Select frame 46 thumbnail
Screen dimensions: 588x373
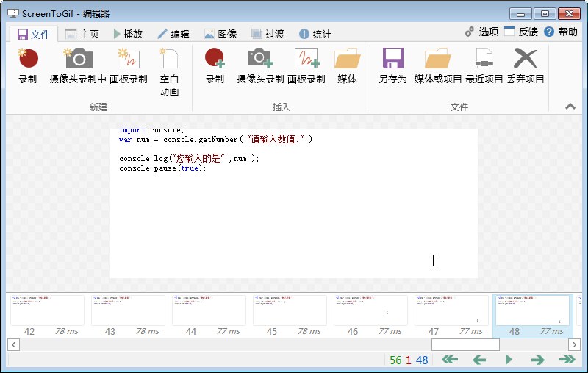370,316
